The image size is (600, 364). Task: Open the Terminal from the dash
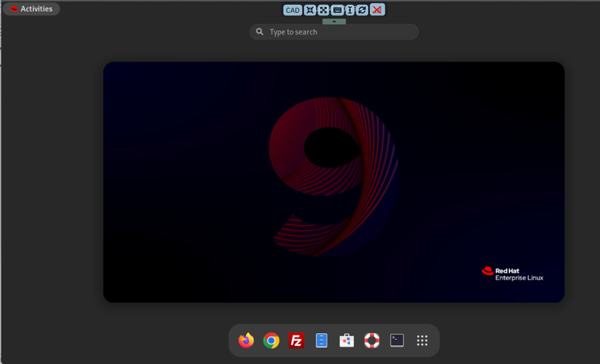(397, 340)
